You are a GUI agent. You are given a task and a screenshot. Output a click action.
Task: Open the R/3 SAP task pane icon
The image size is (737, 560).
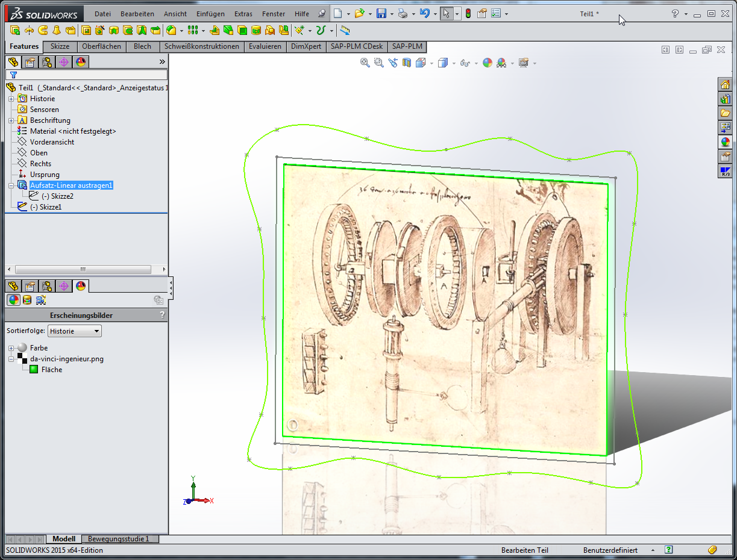[x=725, y=172]
